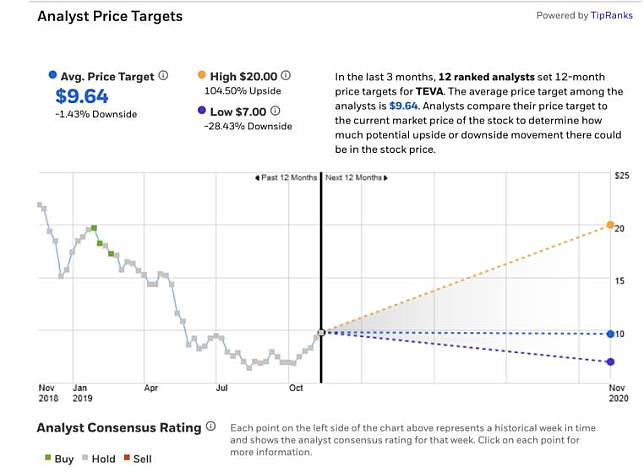Select the Next 12 Months label
Image resolution: width=644 pixels, height=473 pixels.
[x=355, y=178]
